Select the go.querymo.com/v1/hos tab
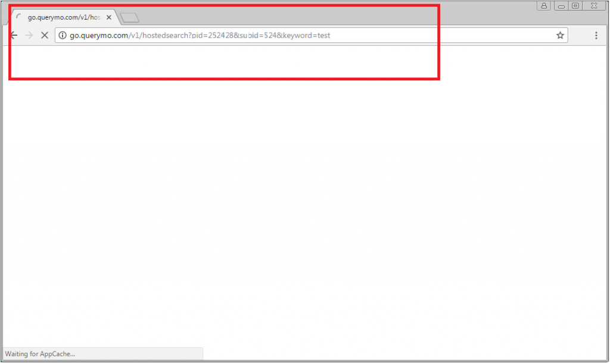The image size is (610, 364). point(64,17)
